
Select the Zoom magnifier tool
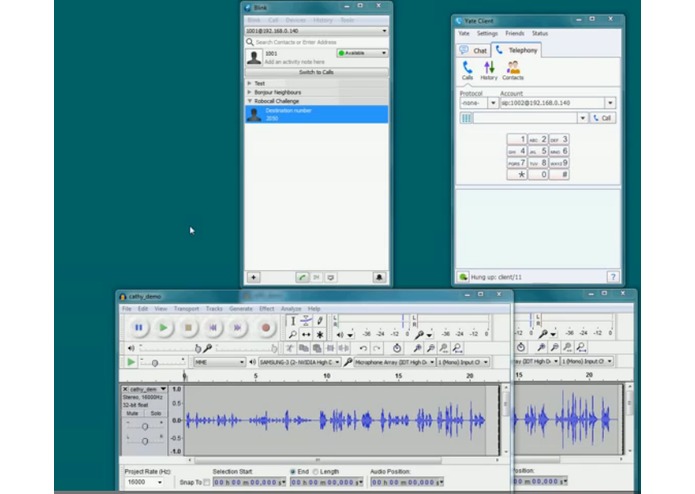coord(293,335)
